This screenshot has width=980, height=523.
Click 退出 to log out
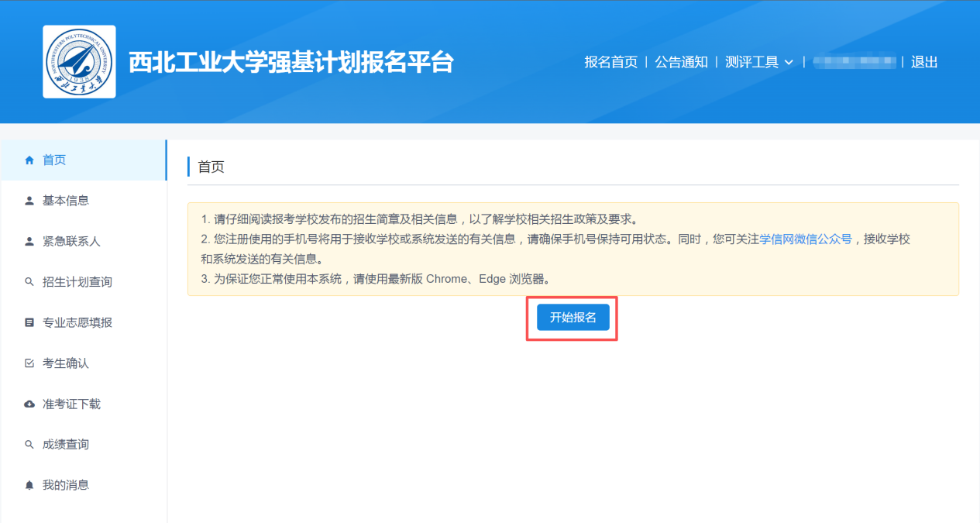tap(924, 63)
